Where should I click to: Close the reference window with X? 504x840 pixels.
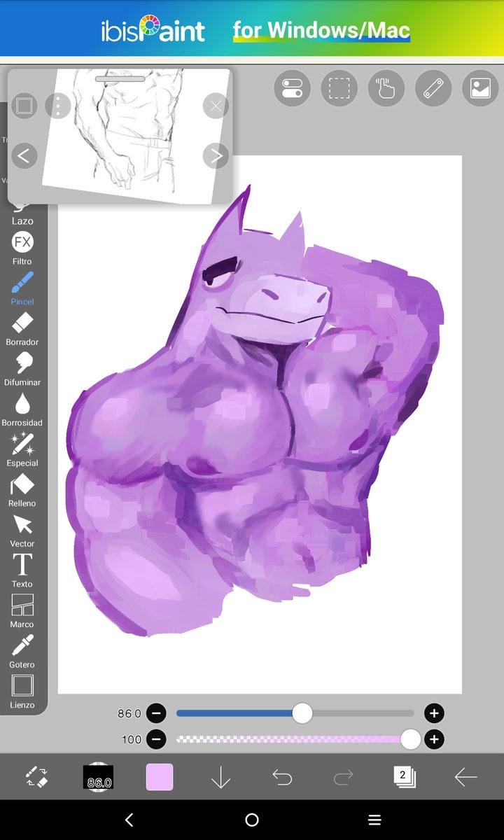[x=216, y=106]
